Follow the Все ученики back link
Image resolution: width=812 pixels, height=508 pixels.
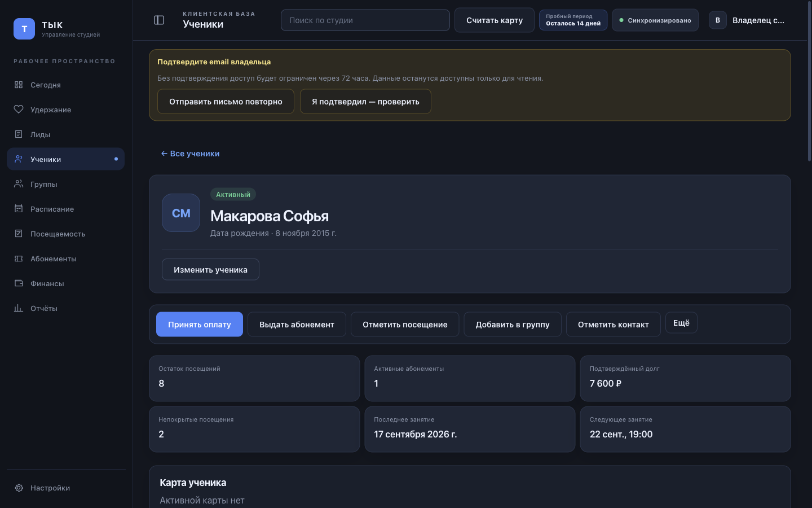[x=190, y=154]
